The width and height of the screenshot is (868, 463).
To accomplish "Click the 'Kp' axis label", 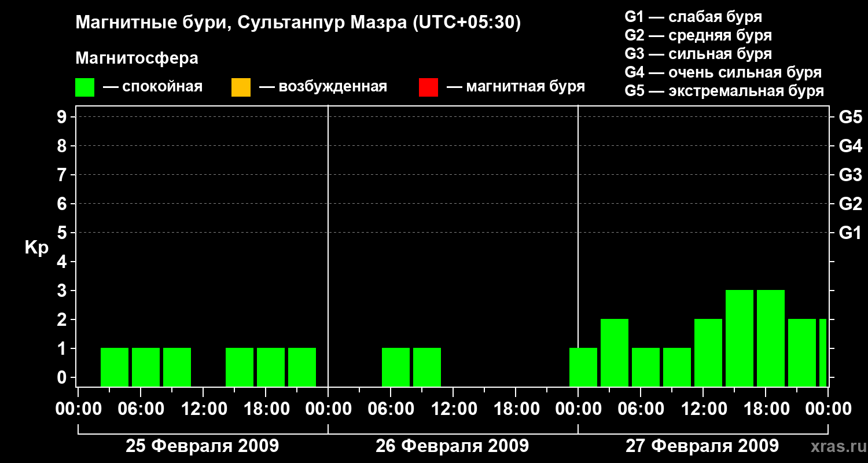I will [x=36, y=248].
